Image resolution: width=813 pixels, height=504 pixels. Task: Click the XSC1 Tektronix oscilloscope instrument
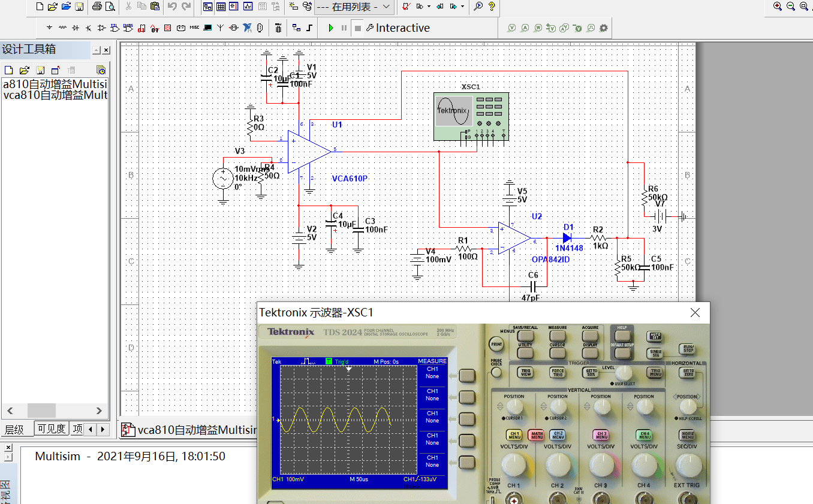pyautogui.click(x=471, y=116)
